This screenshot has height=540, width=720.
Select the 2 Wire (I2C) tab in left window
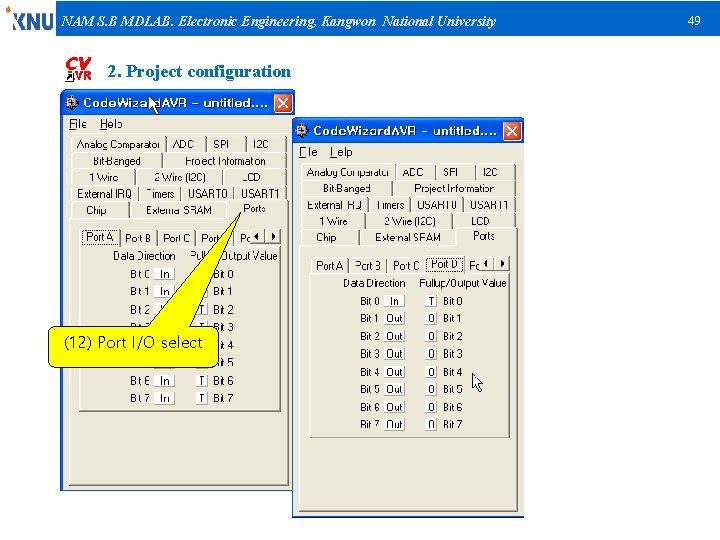[180, 177]
